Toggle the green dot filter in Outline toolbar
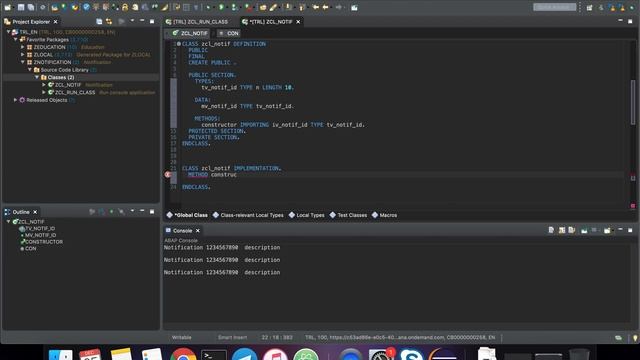Viewport: 640px width, 360px height. 111,211
